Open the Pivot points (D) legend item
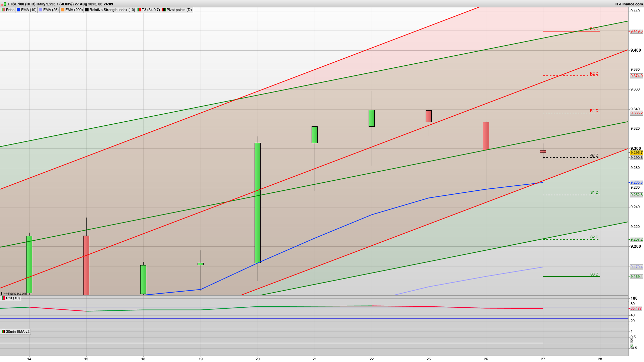This screenshot has height=362, width=644. (177, 10)
